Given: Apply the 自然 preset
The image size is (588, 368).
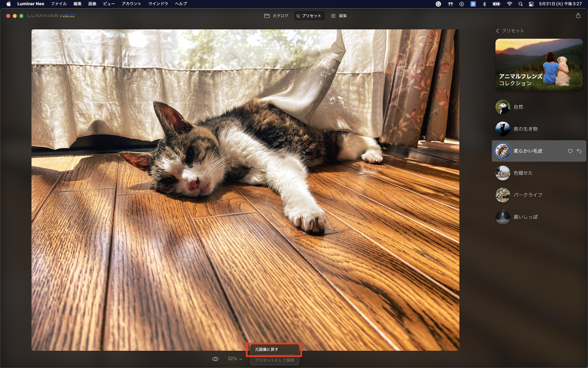Looking at the screenshot, I should pos(518,107).
